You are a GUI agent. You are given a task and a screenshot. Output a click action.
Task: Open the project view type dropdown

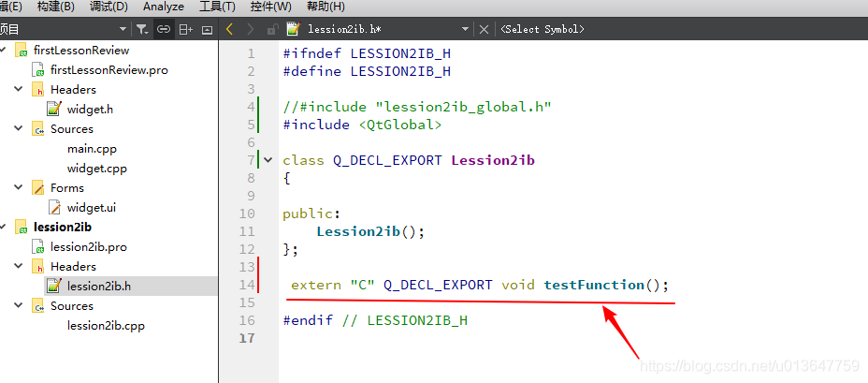pos(123,29)
